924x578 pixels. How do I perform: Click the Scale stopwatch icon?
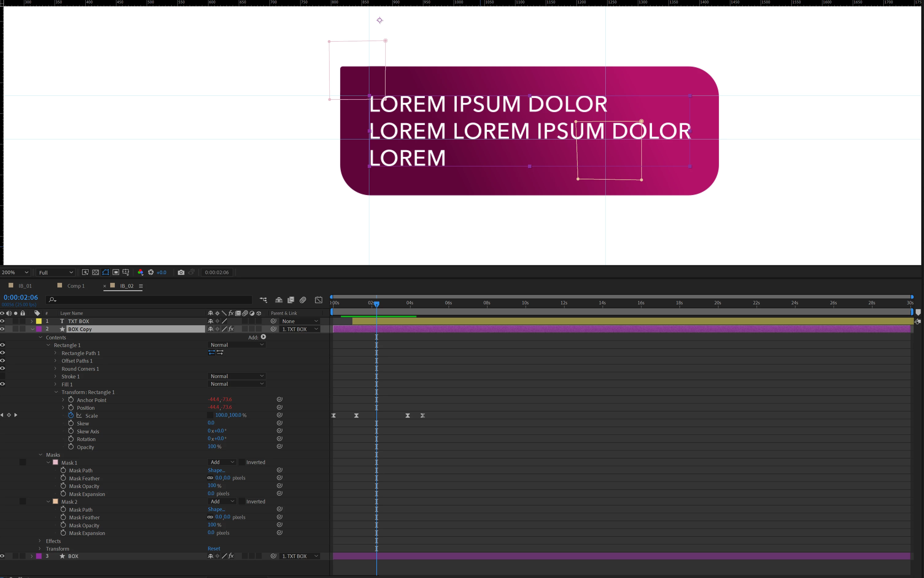pos(71,415)
